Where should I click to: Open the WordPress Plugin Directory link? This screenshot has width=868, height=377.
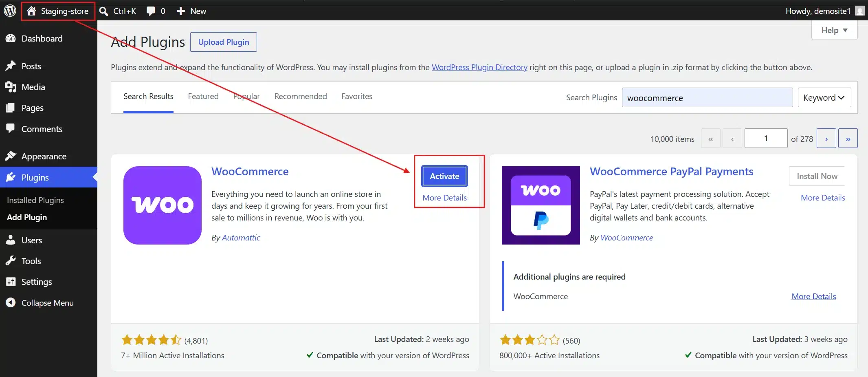point(479,67)
